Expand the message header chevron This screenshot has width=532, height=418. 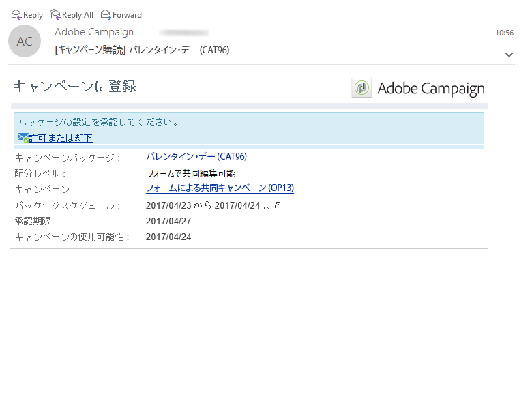tap(509, 55)
